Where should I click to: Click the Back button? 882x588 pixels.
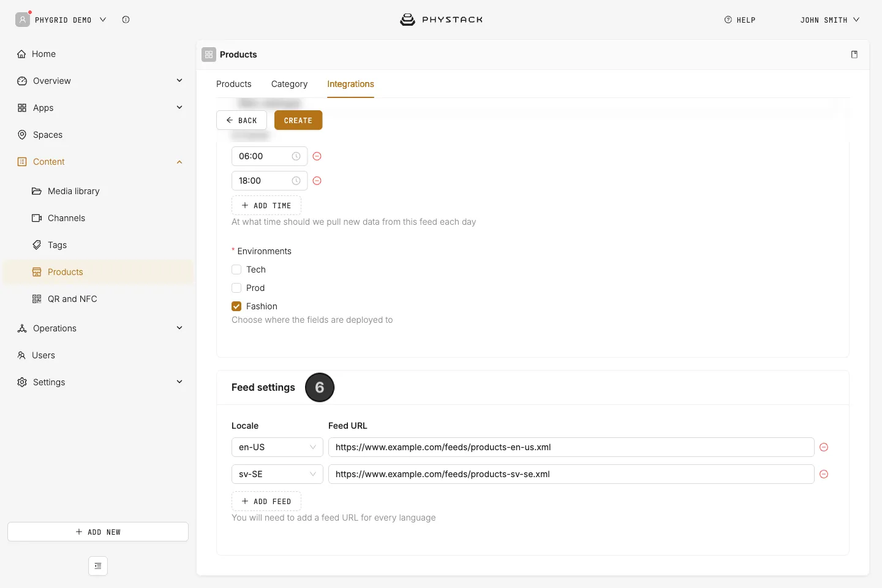tap(241, 120)
